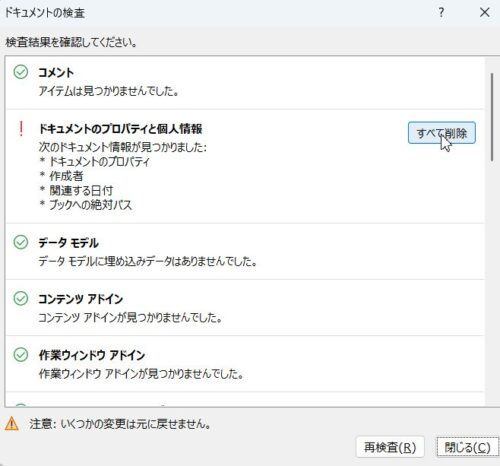
Task: Click コンテンツ アドインが見つかりませんでした text
Action: pyautogui.click(x=130, y=317)
